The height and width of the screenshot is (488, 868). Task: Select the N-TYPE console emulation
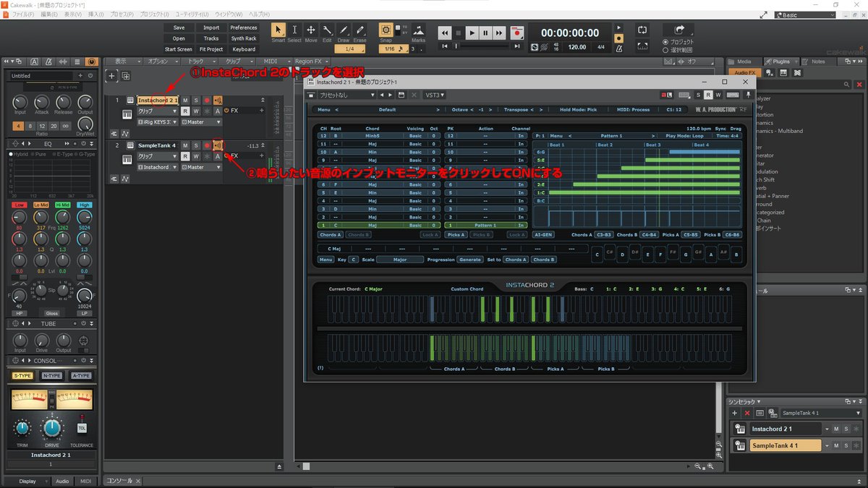coord(51,376)
